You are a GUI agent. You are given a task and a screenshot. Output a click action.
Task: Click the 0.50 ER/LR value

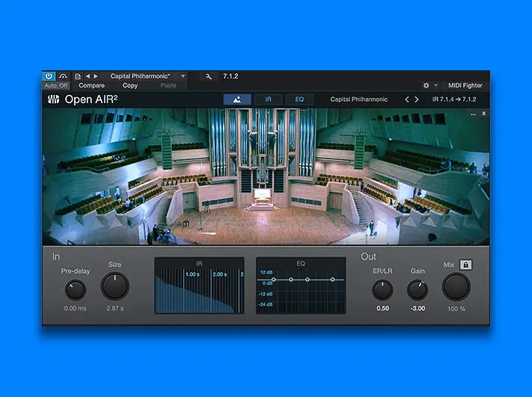(382, 309)
